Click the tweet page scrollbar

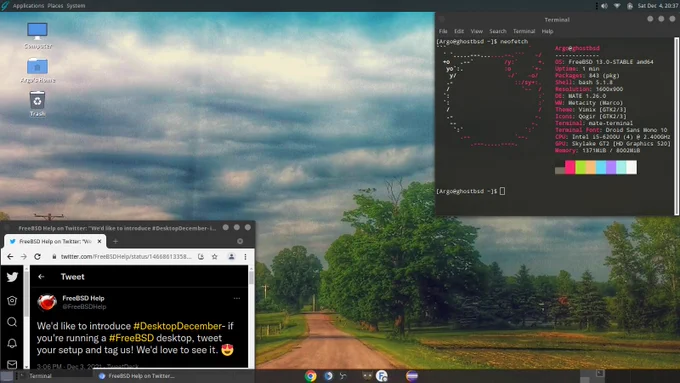click(x=251, y=317)
